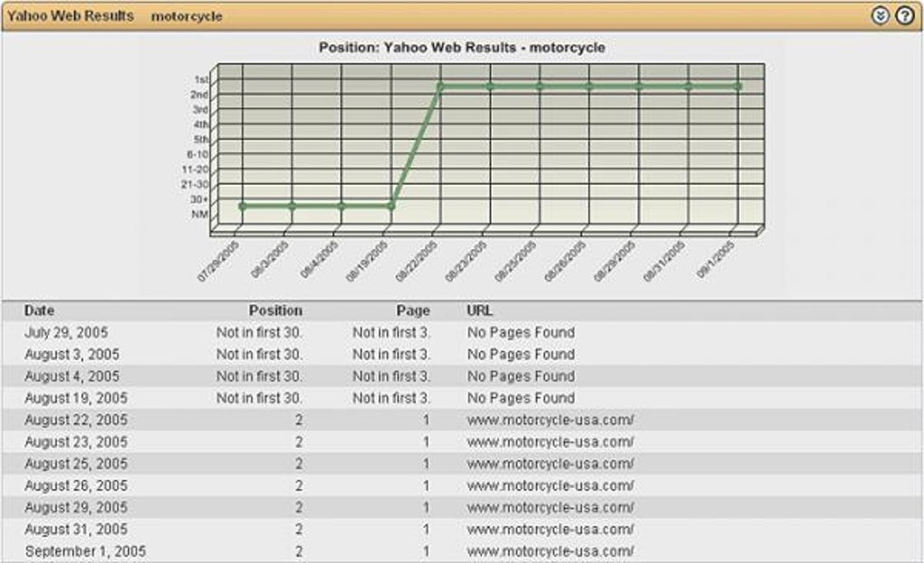Select the 08/22/2005 data point on the chart

click(441, 86)
